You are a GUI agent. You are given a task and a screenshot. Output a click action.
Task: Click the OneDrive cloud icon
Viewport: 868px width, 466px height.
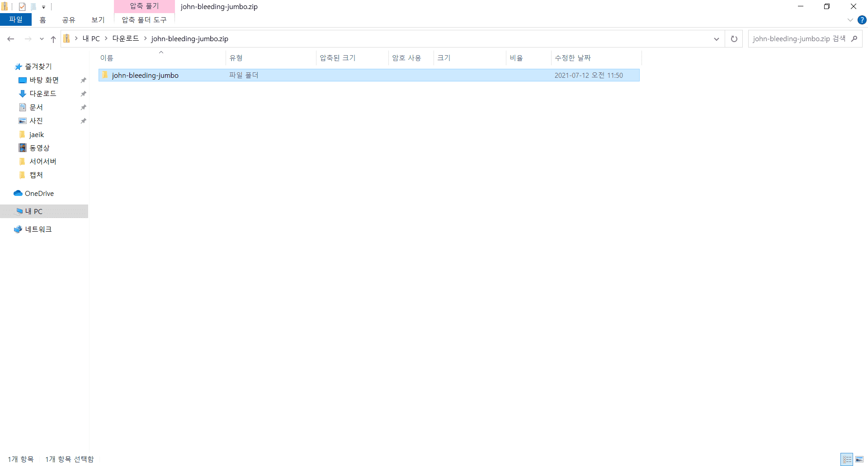point(18,193)
